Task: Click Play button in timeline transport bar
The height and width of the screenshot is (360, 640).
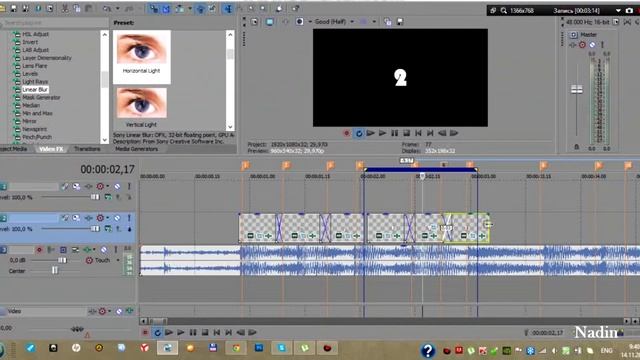Action: pos(180,333)
